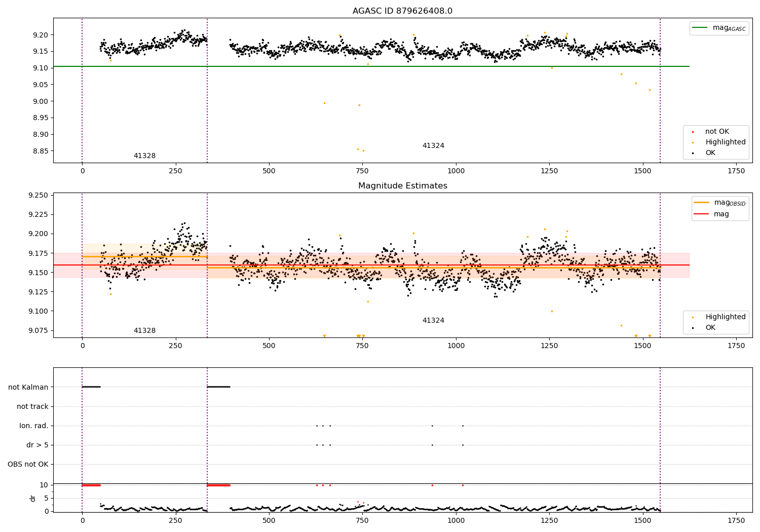Viewport: 760px width, 532px height.
Task: Click the 41324 label in the middle plot
Action: point(433,321)
